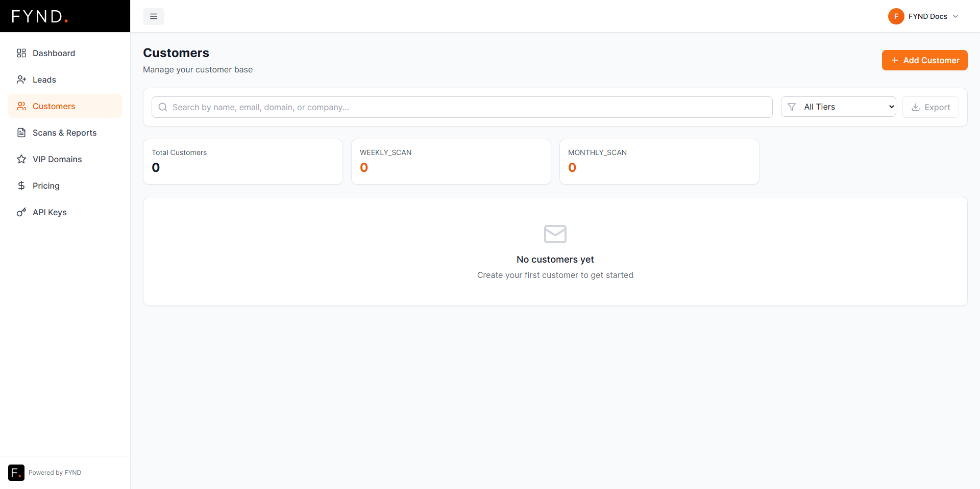Click the Leads person icon

[x=21, y=80]
